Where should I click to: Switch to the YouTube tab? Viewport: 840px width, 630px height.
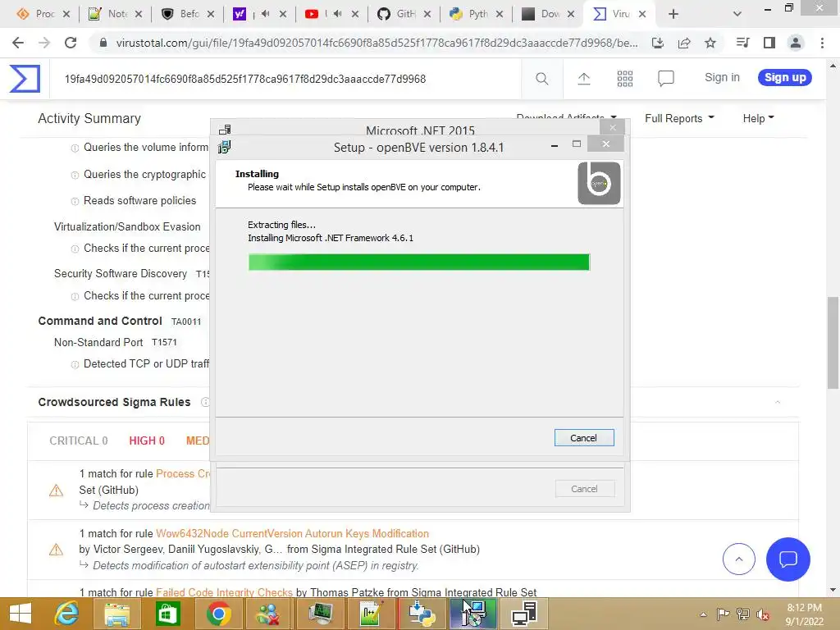[x=331, y=14]
